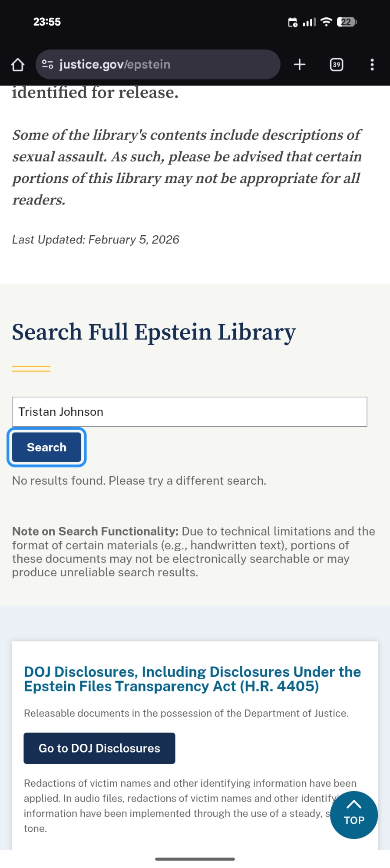Open site info icon in address bar

click(47, 65)
